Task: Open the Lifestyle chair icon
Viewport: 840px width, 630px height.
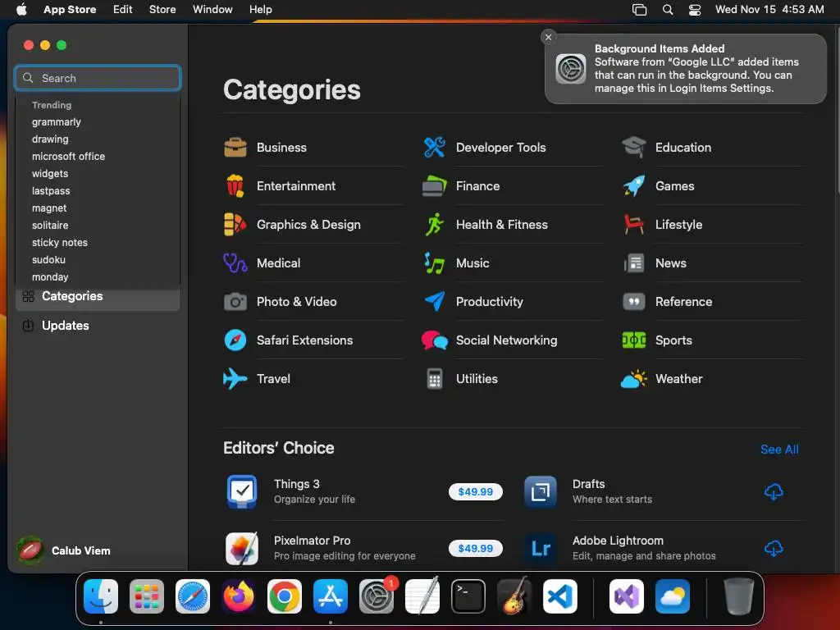Action: [634, 225]
